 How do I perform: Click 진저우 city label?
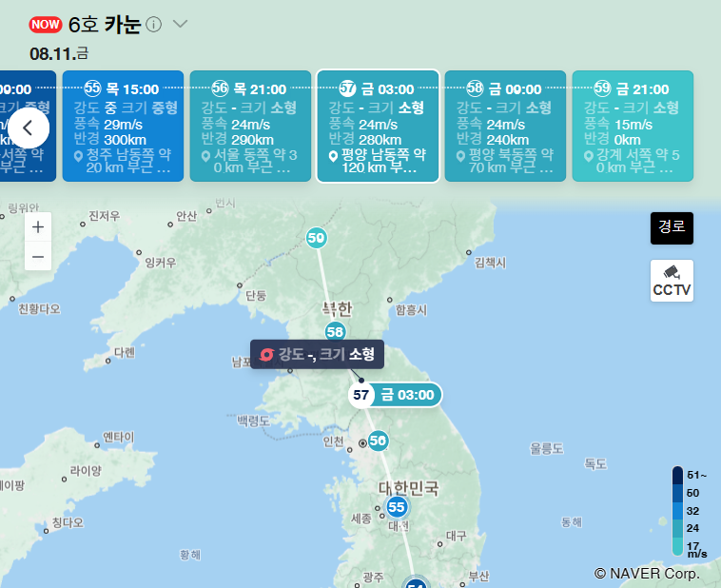point(104,216)
